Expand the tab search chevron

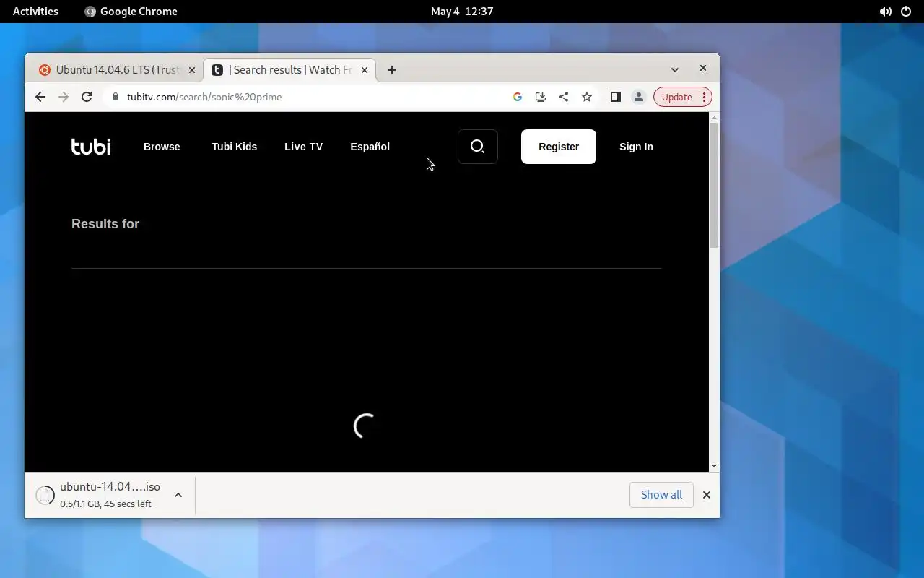pyautogui.click(x=675, y=70)
